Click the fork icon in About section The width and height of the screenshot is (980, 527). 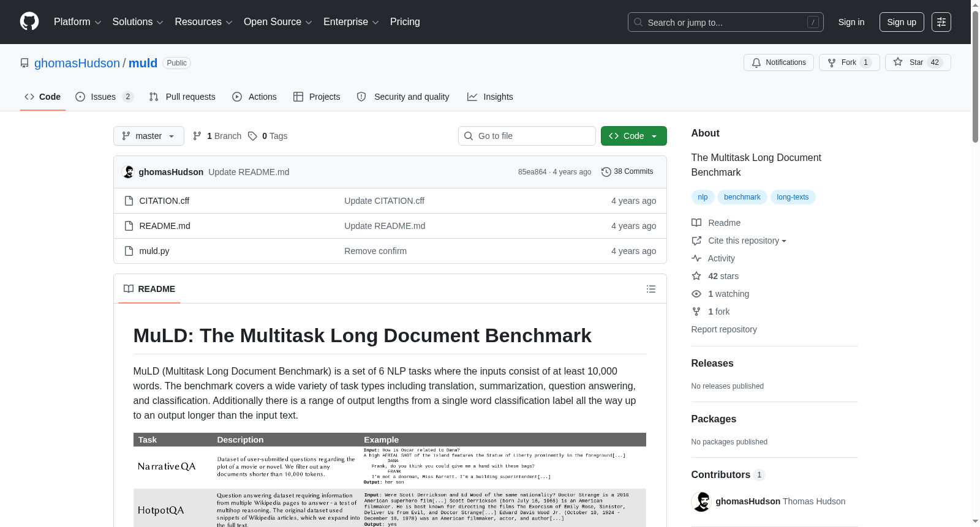click(696, 312)
